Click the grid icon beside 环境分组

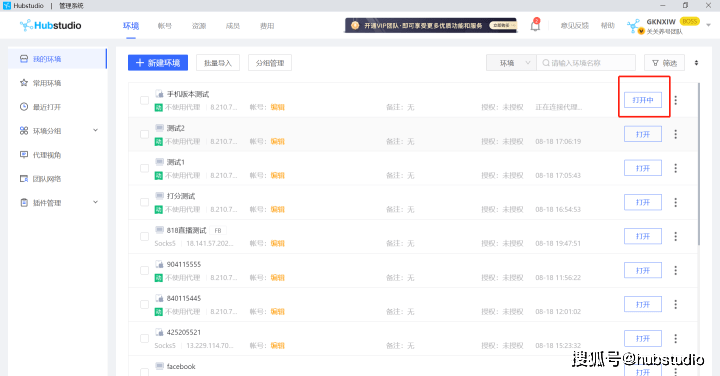[24, 130]
